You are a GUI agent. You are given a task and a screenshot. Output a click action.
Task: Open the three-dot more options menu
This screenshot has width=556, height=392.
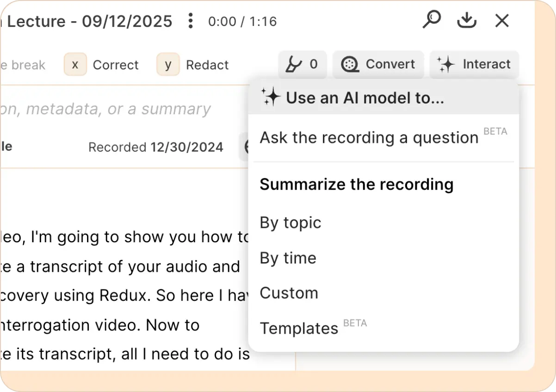pos(190,21)
